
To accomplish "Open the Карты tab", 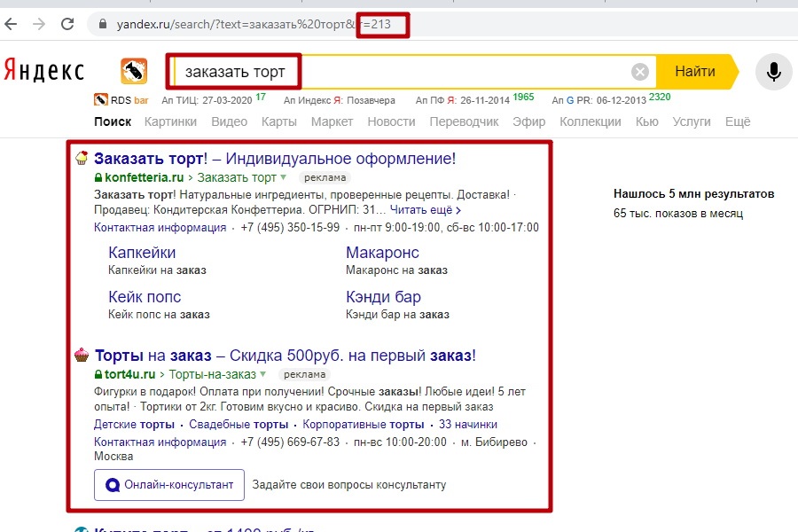I will point(279,121).
